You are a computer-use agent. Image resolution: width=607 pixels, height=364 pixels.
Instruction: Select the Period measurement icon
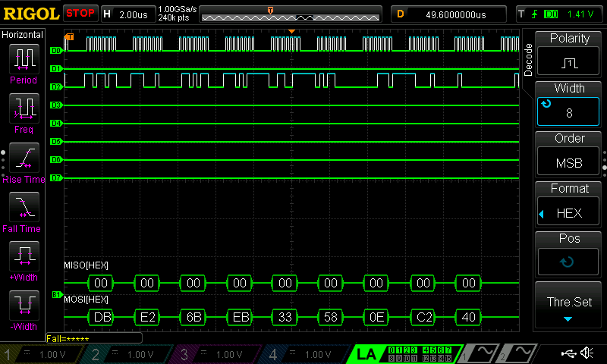coord(23,60)
